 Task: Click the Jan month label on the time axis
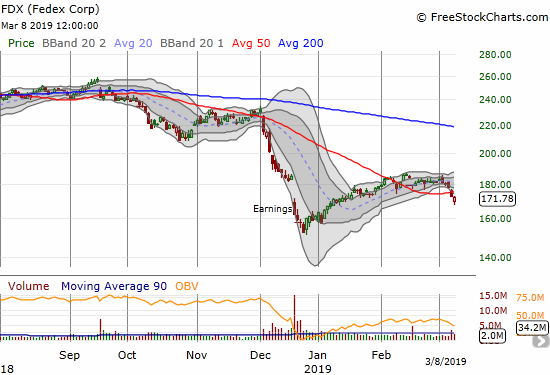(317, 355)
